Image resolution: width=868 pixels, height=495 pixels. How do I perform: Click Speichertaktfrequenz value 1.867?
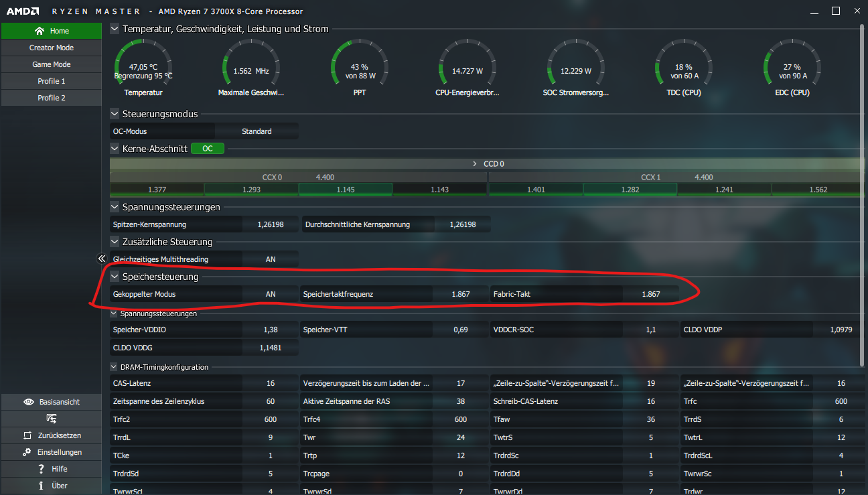click(461, 294)
